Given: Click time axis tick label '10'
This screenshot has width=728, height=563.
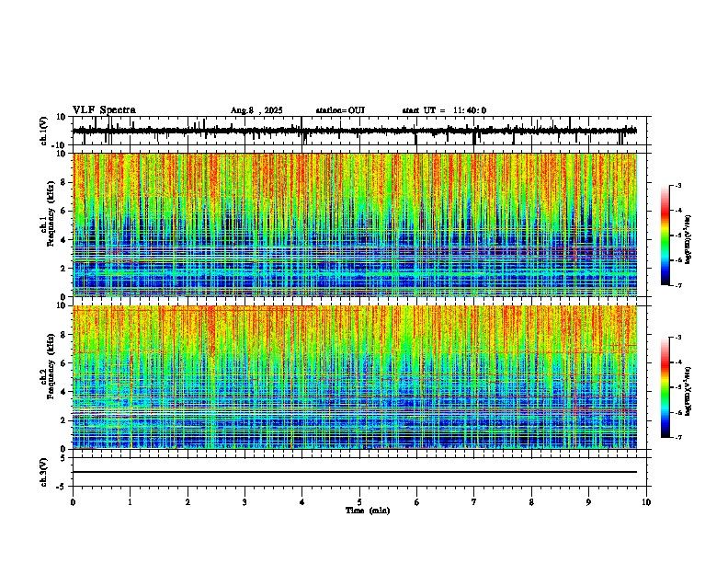Looking at the screenshot, I should (x=646, y=502).
